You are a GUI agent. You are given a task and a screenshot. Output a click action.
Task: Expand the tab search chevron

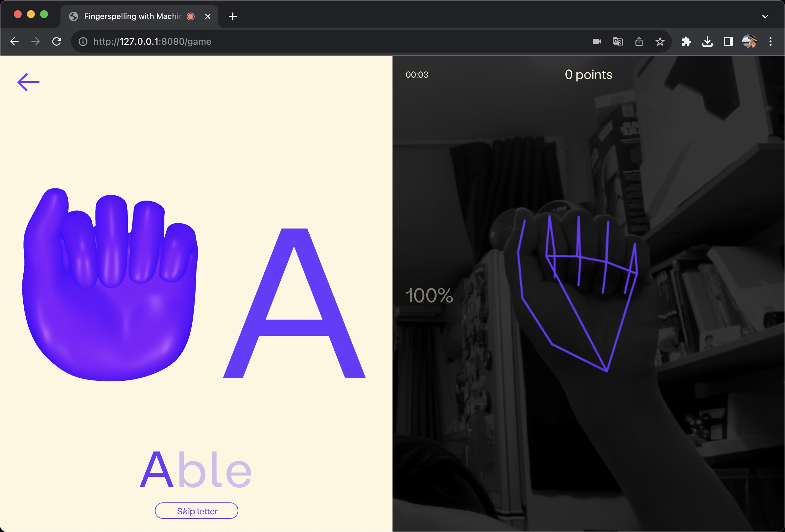point(765,16)
